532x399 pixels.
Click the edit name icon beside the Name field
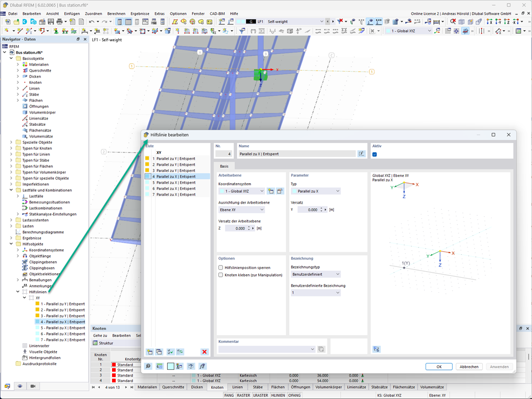point(361,153)
